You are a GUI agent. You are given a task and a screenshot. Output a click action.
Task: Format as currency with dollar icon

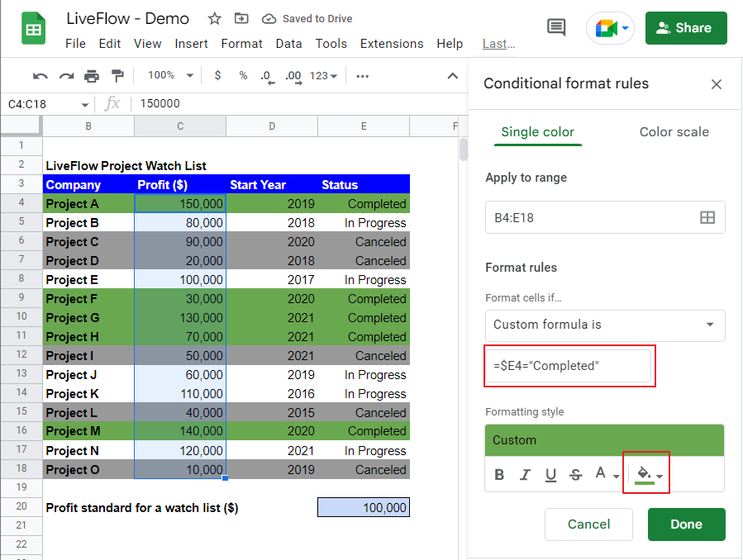point(217,75)
